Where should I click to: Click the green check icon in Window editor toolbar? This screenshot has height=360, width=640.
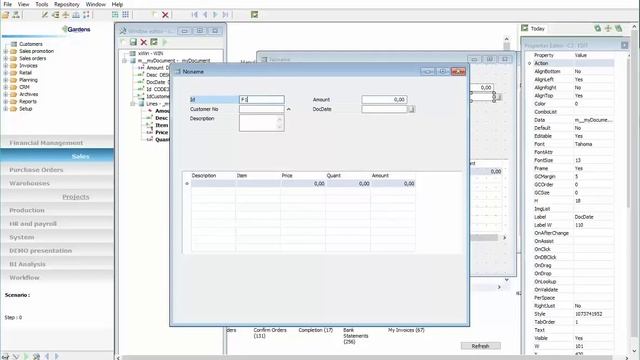click(x=154, y=42)
